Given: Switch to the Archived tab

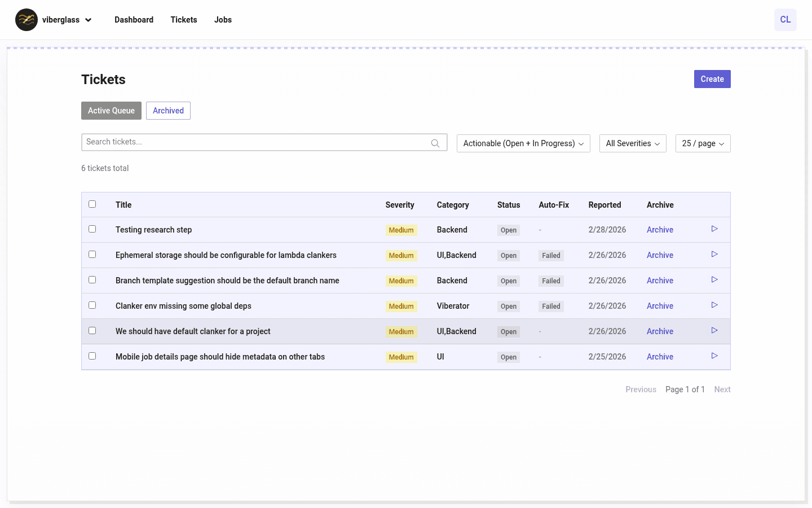Looking at the screenshot, I should [x=168, y=110].
